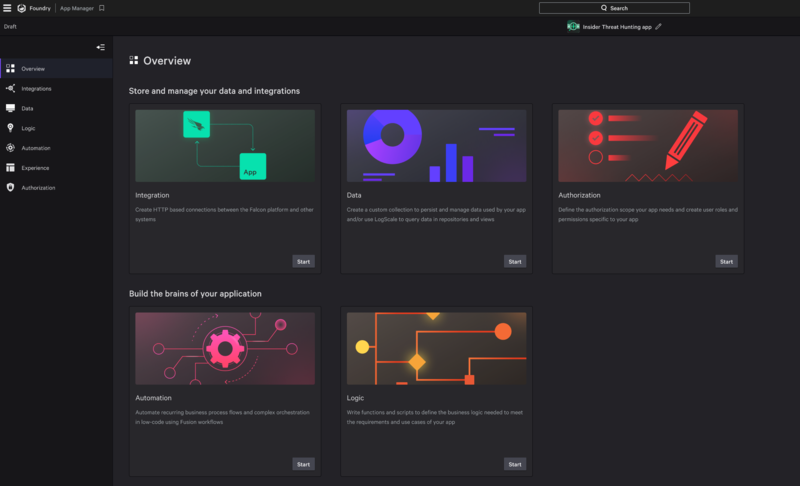Open the hamburger main menu

[7, 8]
